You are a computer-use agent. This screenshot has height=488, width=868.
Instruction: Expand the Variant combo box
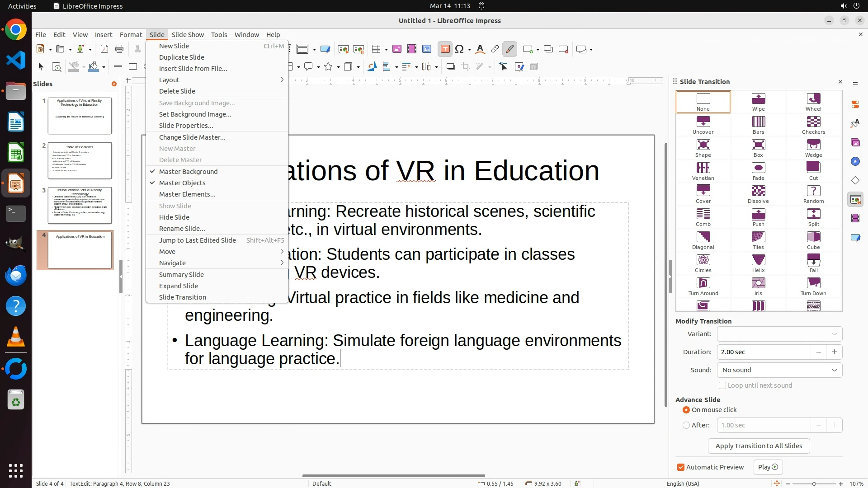779,334
